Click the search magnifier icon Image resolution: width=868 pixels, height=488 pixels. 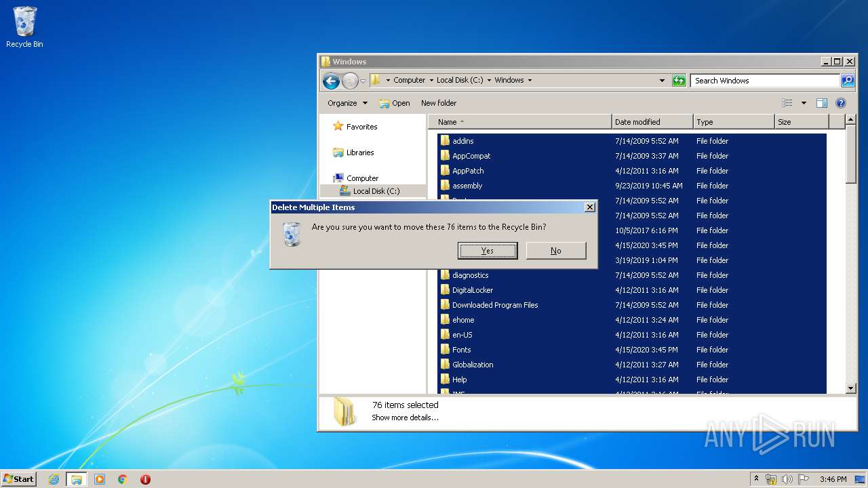click(x=848, y=81)
